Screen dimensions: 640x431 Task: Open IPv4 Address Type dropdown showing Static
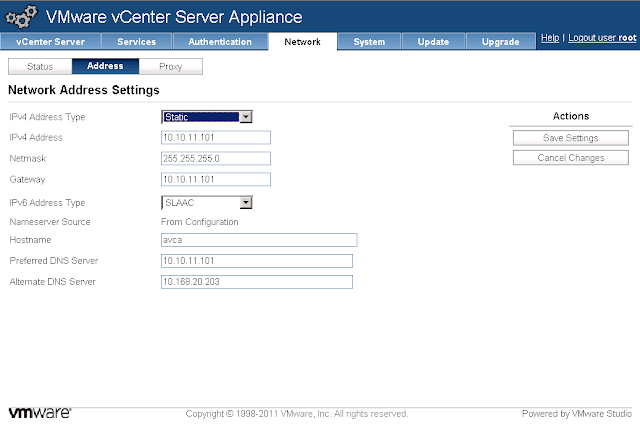207,117
